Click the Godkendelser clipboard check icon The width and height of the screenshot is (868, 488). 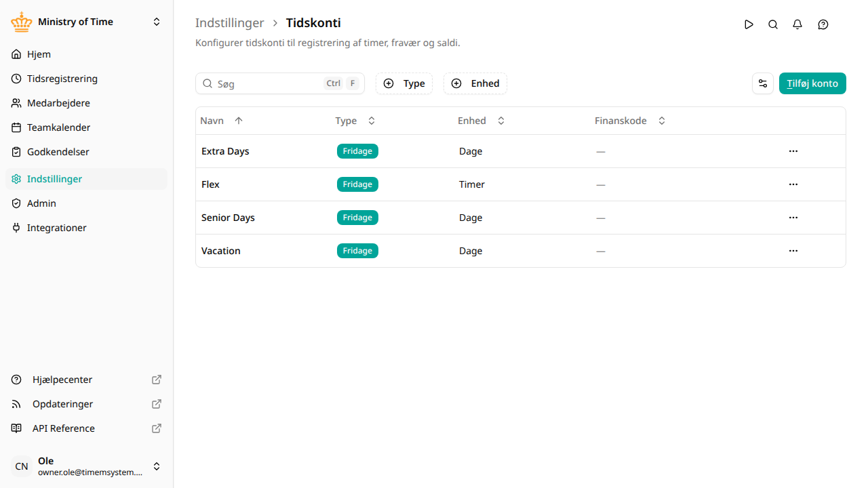click(16, 152)
